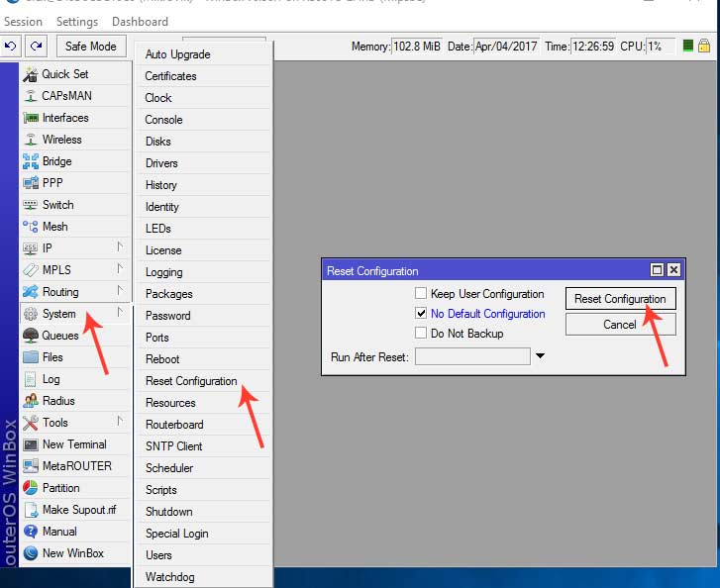The height and width of the screenshot is (588, 720).
Task: Click the PPP icon
Action: (31, 183)
